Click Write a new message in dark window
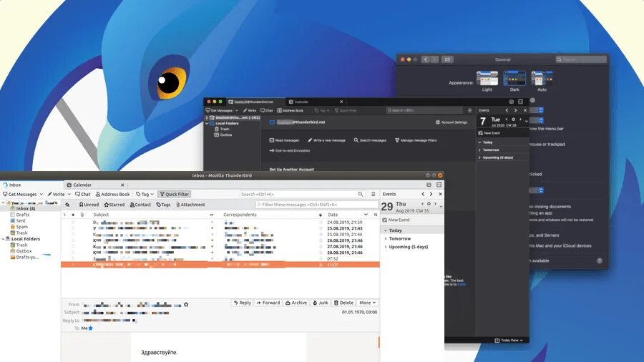The width and height of the screenshot is (644, 362). point(326,140)
